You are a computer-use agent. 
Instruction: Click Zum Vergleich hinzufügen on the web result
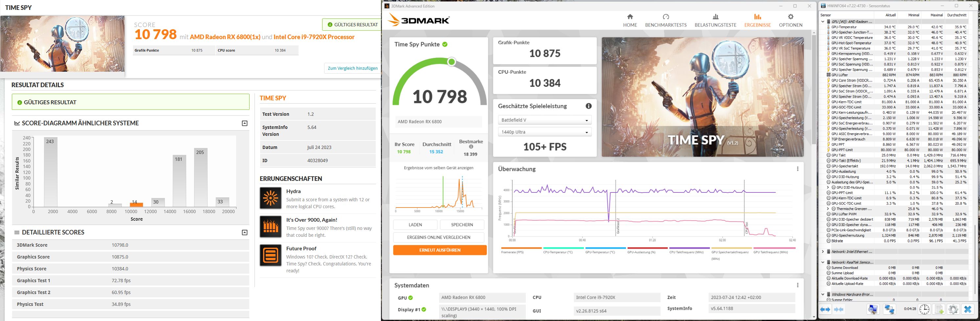353,68
